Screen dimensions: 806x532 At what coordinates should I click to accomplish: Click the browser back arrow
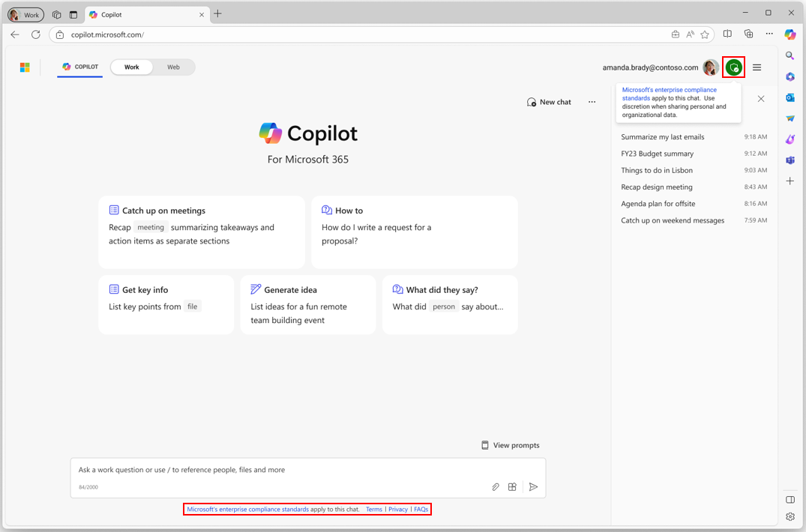click(x=15, y=34)
